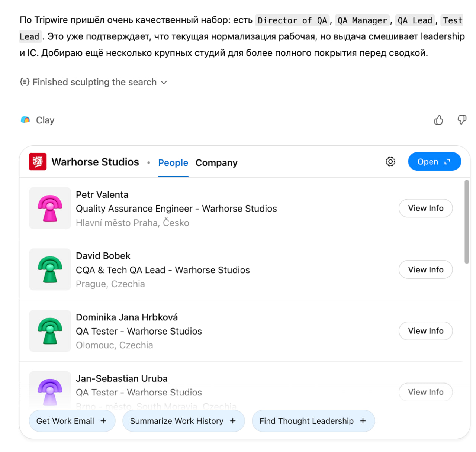View info for Petr Valenta
The width and height of the screenshot is (476, 452).
pos(425,208)
